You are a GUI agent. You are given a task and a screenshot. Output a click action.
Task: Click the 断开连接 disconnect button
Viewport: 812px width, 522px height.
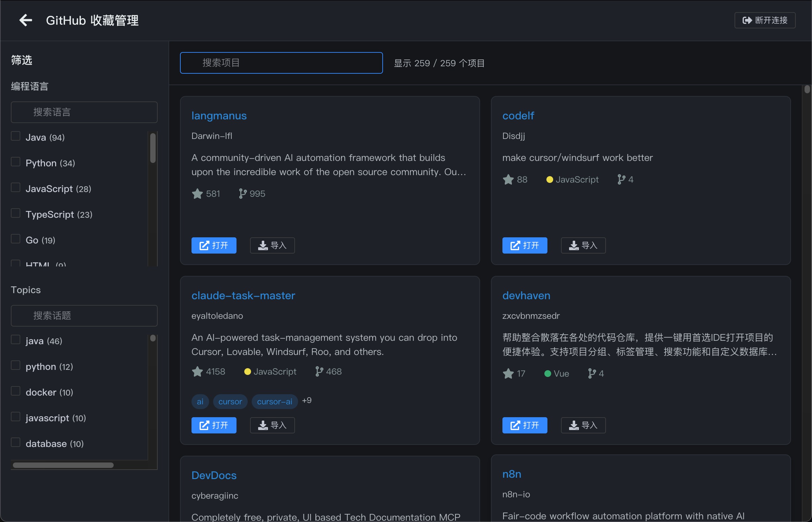pyautogui.click(x=765, y=20)
